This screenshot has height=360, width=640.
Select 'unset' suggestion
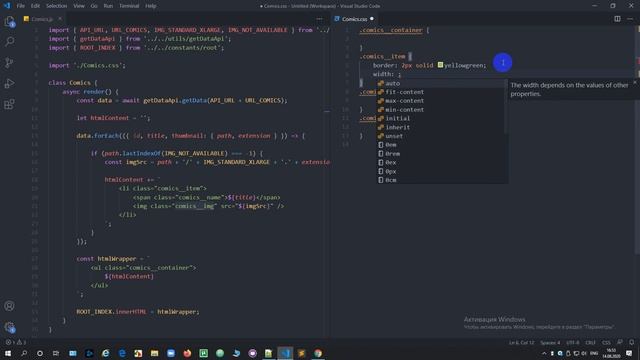click(442, 136)
